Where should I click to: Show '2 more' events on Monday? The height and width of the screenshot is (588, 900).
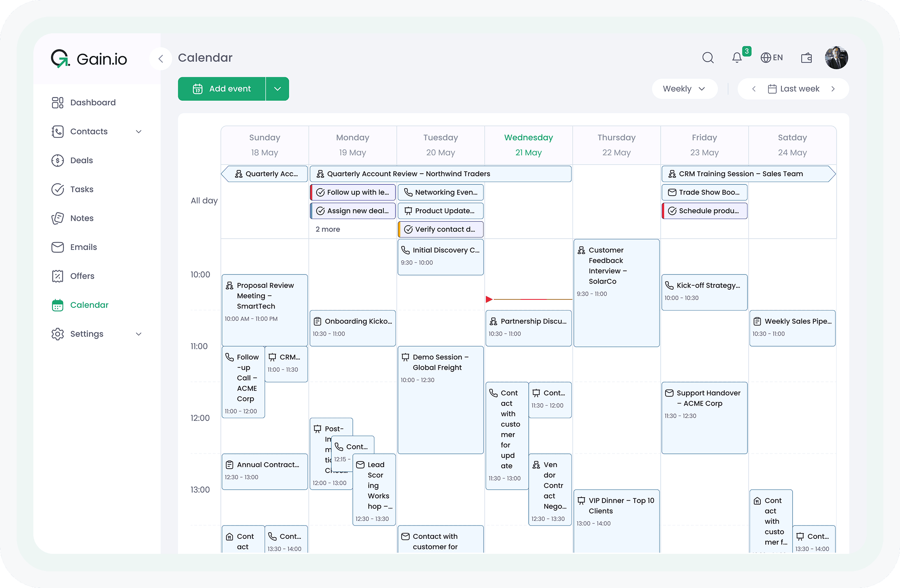pyautogui.click(x=327, y=229)
